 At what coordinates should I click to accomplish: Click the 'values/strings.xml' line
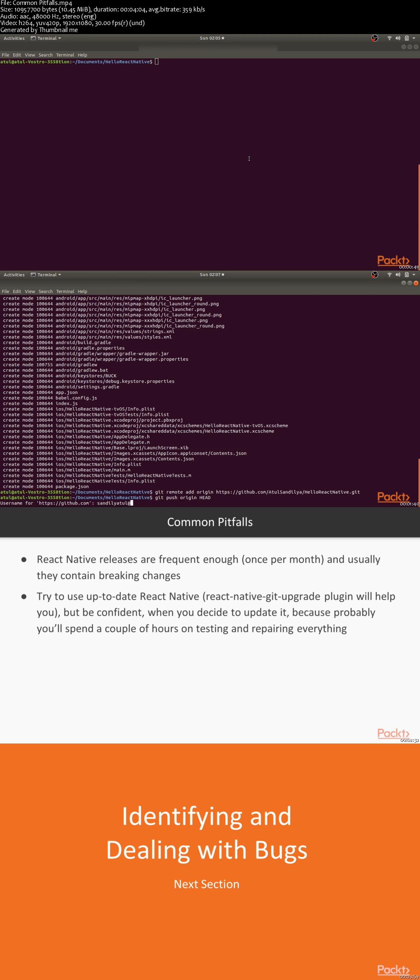pos(89,331)
